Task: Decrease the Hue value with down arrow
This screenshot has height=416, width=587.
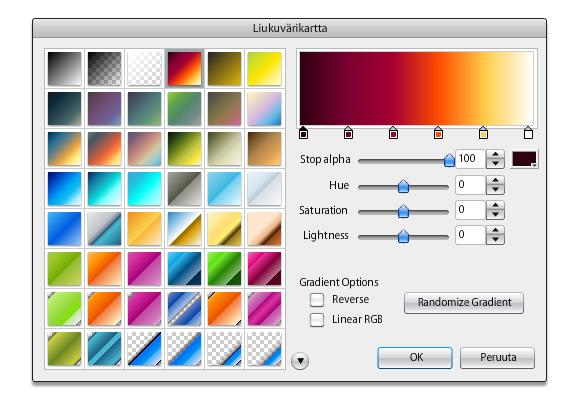Action: [495, 189]
